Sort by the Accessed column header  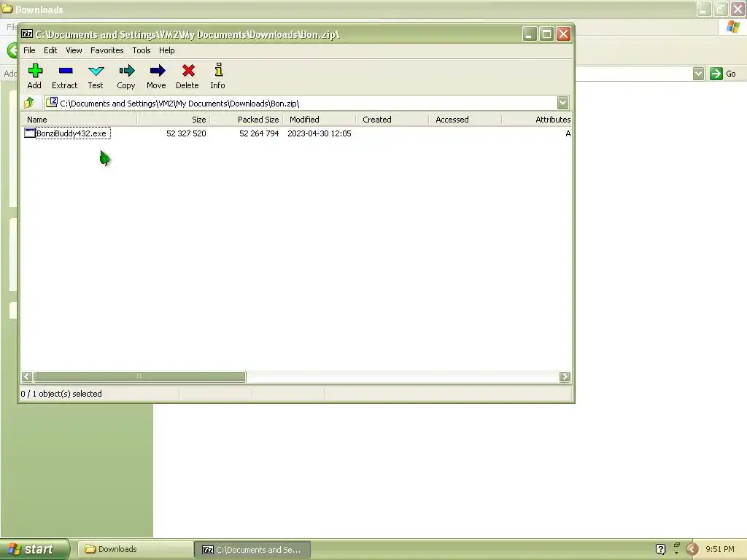click(x=465, y=120)
